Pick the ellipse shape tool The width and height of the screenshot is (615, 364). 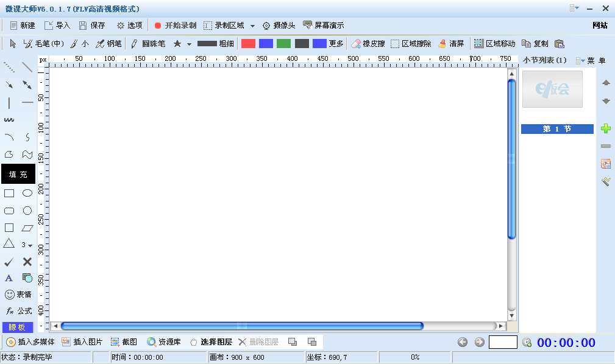[x=27, y=194]
